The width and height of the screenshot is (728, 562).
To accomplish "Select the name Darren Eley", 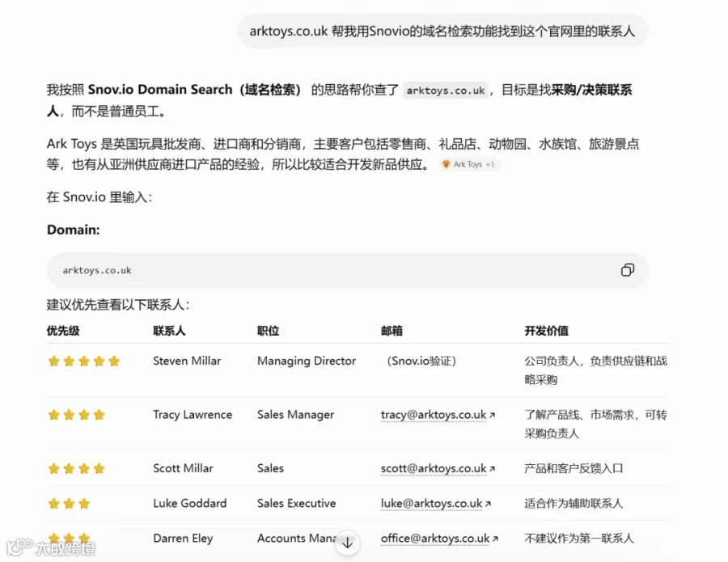I will click(x=183, y=539).
